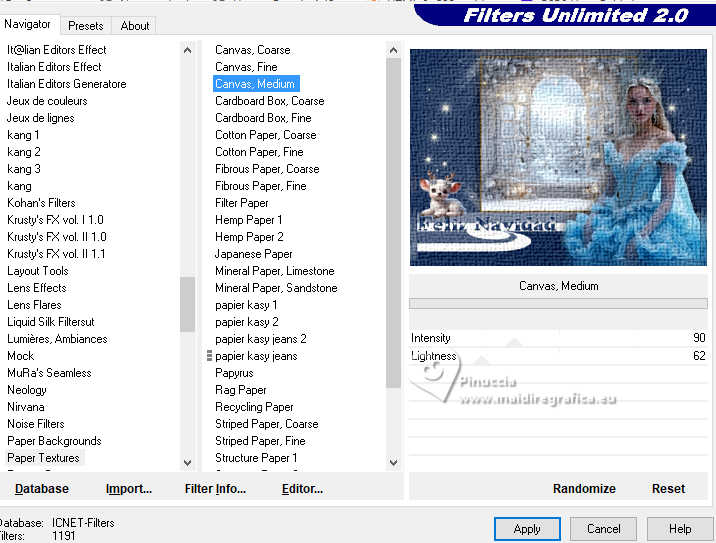Select 'Noise Filters' category
716x543 pixels.
(x=36, y=424)
